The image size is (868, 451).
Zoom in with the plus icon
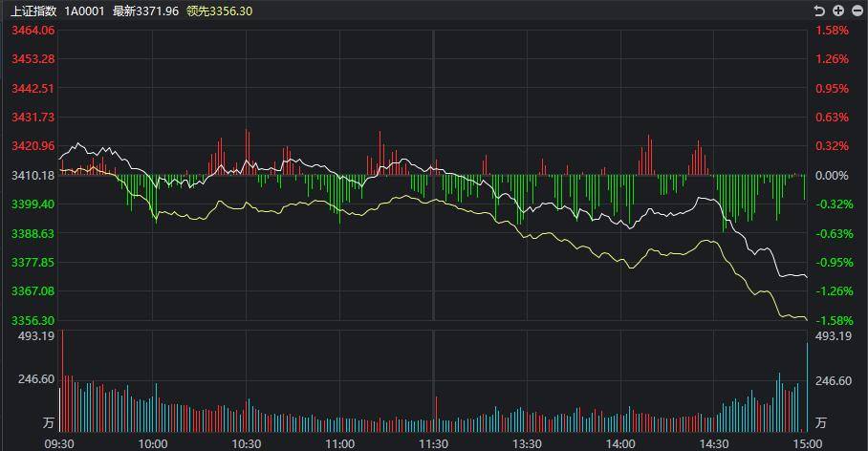838,11
